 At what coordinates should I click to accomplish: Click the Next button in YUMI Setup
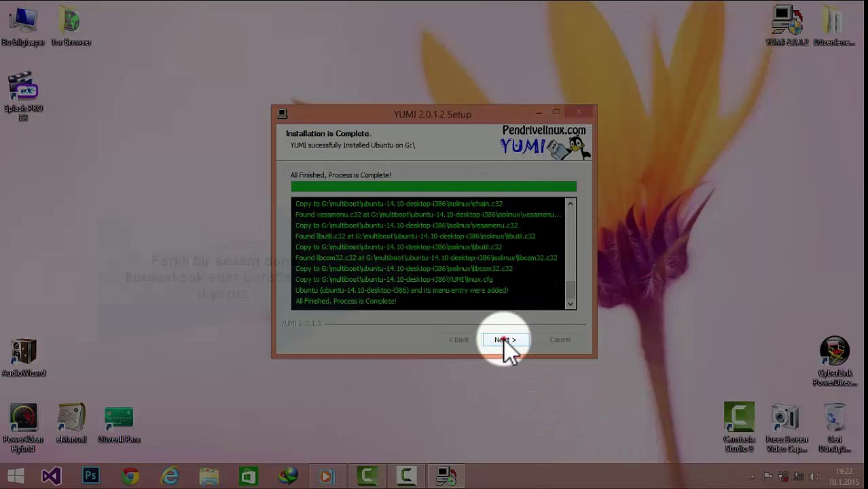[505, 340]
